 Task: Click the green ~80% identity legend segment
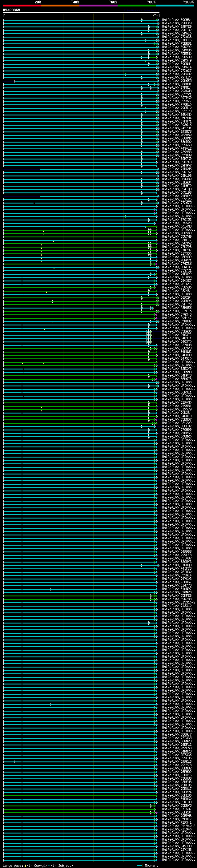pyautogui.click(x=137, y=6)
